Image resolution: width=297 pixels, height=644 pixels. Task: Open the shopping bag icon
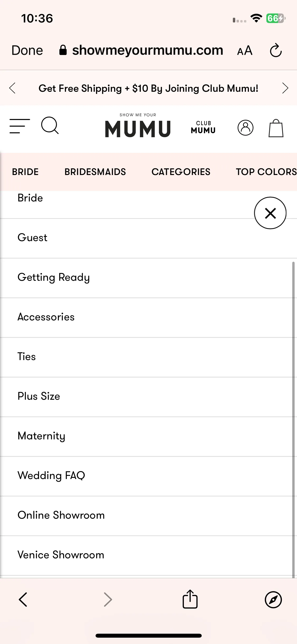pyautogui.click(x=276, y=128)
